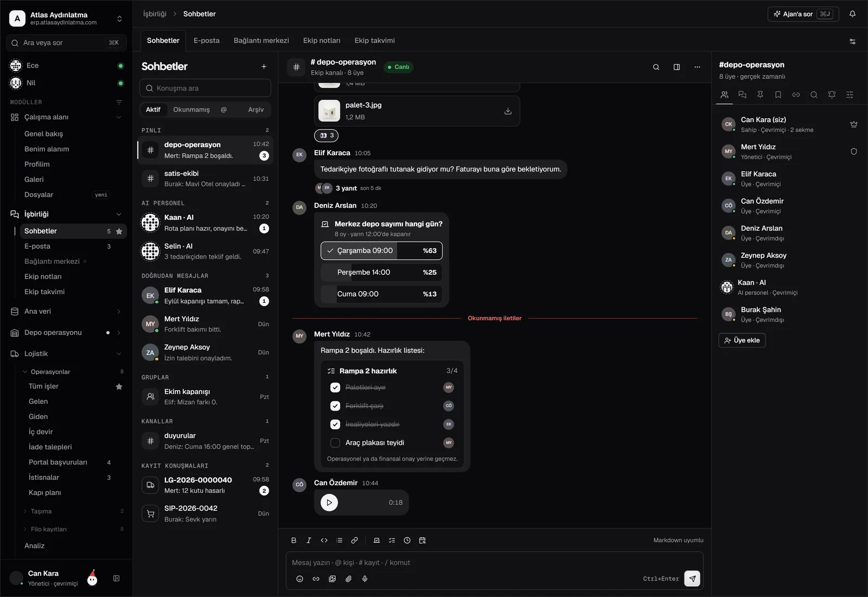Send the message with paper plane button
Image resolution: width=868 pixels, height=597 pixels.
coord(692,579)
